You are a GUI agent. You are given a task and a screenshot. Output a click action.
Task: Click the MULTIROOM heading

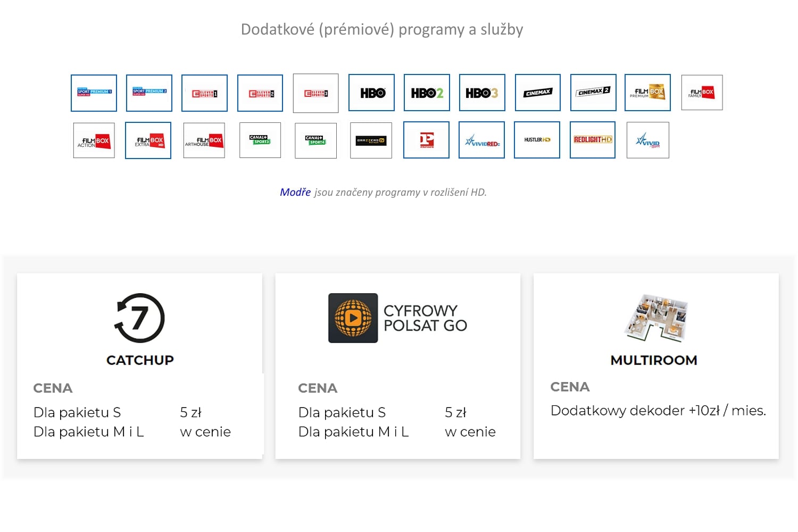pos(654,360)
